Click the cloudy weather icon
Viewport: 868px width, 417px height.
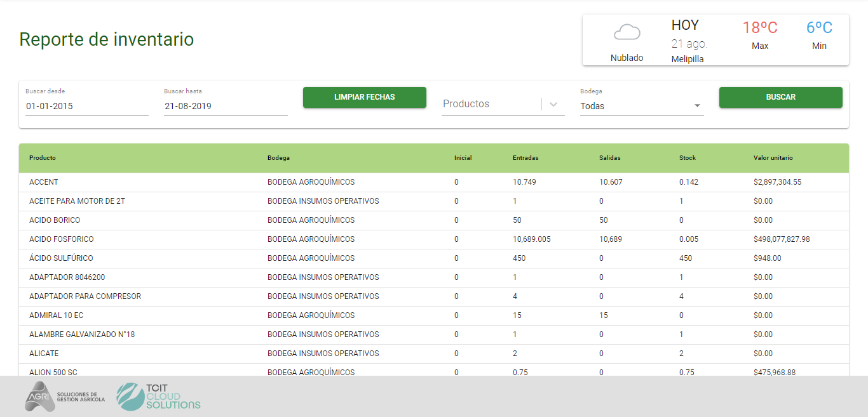point(627,32)
